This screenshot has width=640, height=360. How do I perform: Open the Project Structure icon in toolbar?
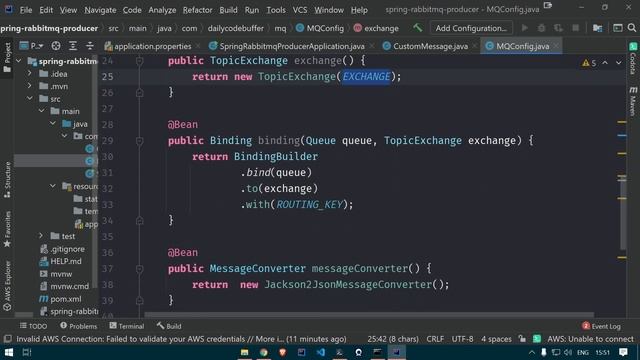(597, 28)
